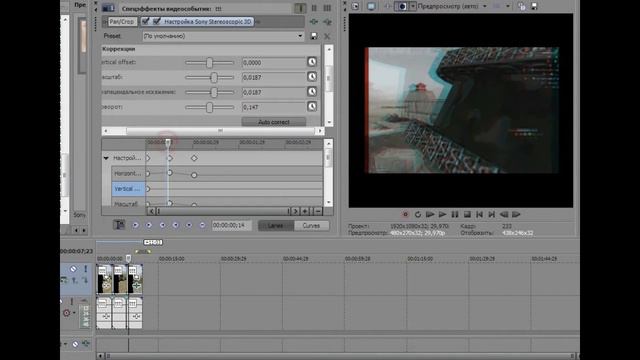Delete the selected keyframe

click(202, 225)
